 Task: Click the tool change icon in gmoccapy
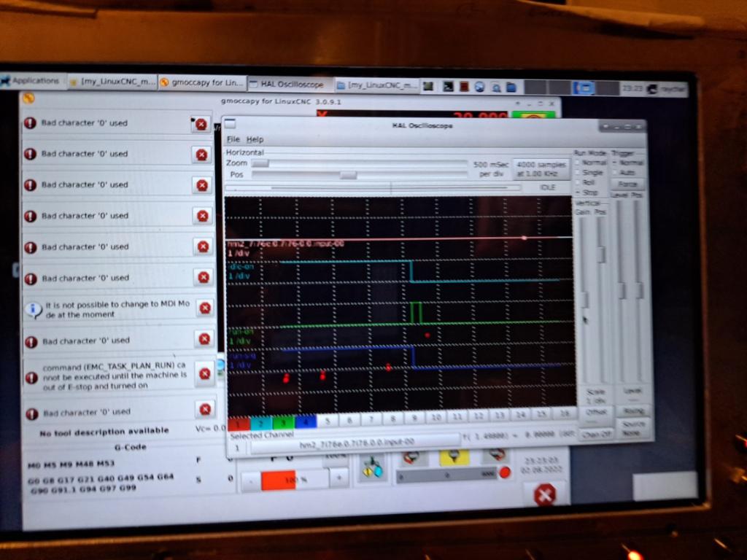(x=373, y=467)
